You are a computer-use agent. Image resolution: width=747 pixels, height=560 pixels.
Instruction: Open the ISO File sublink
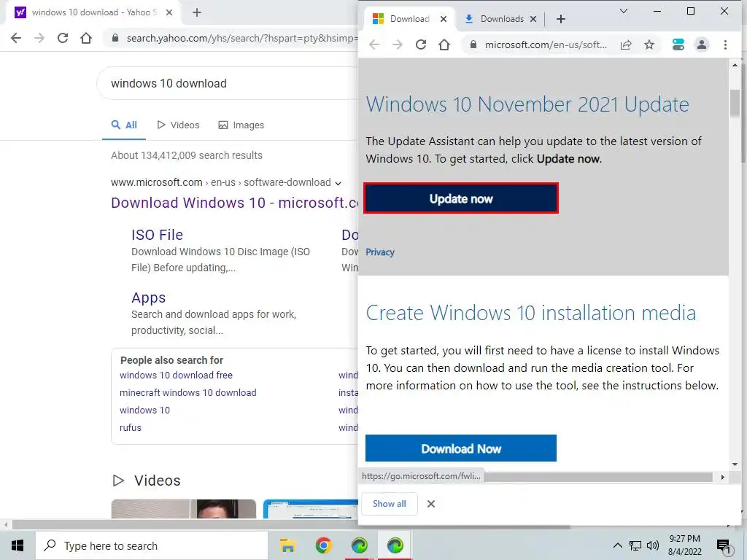click(158, 235)
